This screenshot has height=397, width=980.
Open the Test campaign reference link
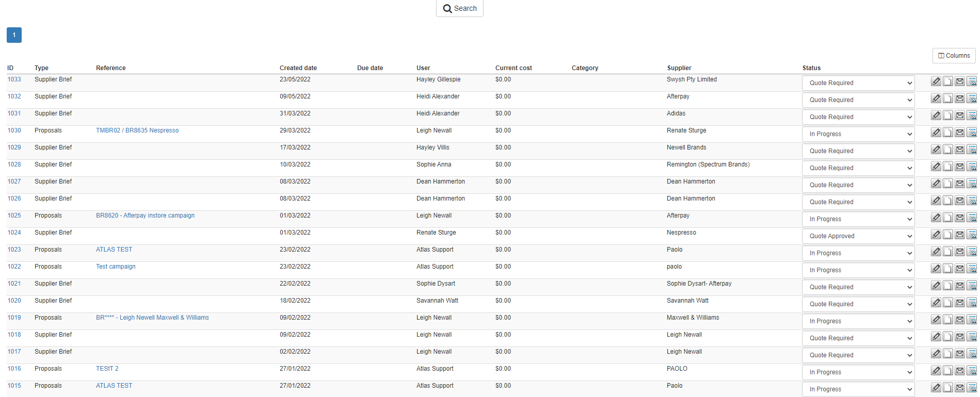click(116, 267)
